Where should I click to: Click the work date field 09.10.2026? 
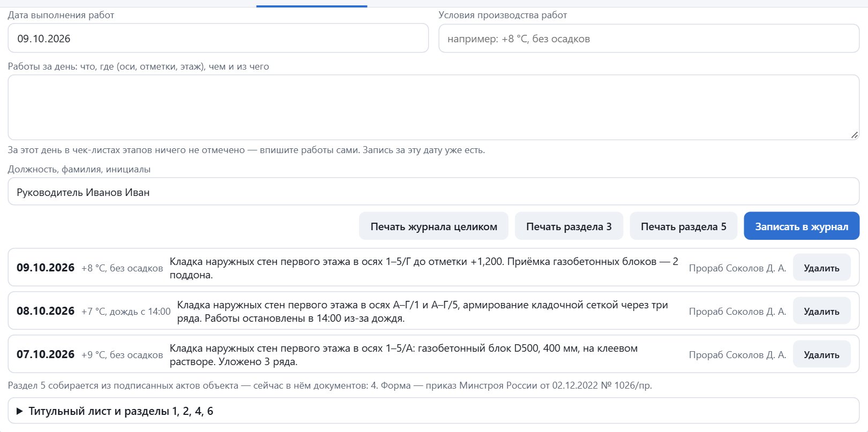[x=218, y=39]
